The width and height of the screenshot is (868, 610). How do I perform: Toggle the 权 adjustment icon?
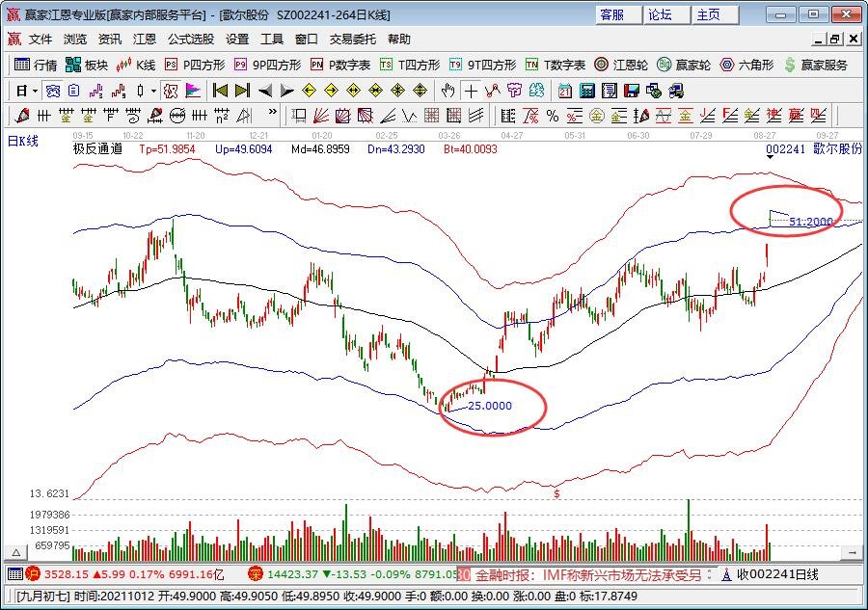[x=171, y=91]
